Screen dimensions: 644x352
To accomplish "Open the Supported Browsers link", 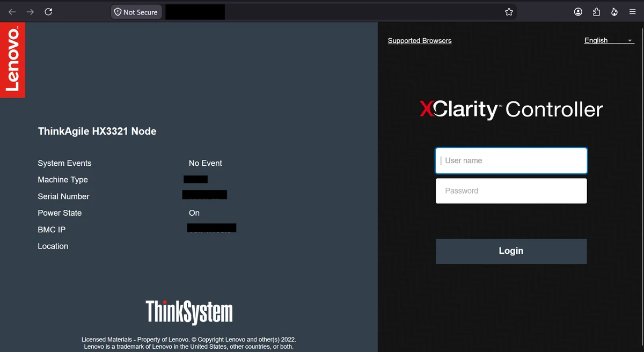I will [x=420, y=41].
